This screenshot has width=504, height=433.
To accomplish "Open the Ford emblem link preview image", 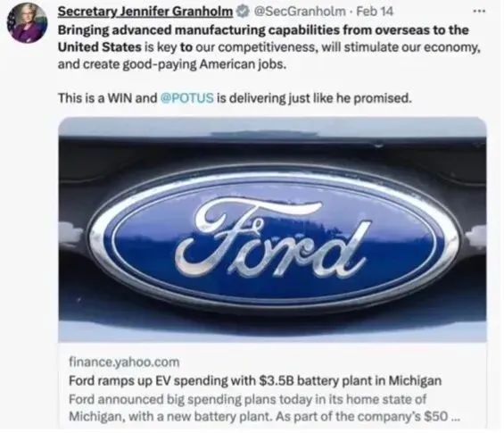I will pos(273,229).
